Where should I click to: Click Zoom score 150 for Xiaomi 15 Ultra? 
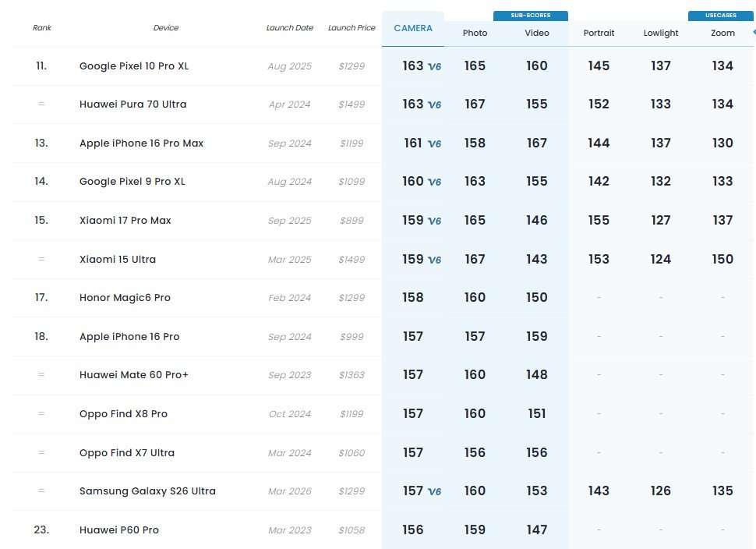point(722,260)
